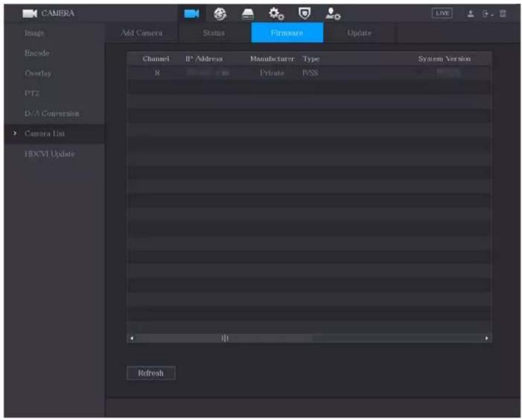Open the Storage disk icon

point(247,14)
